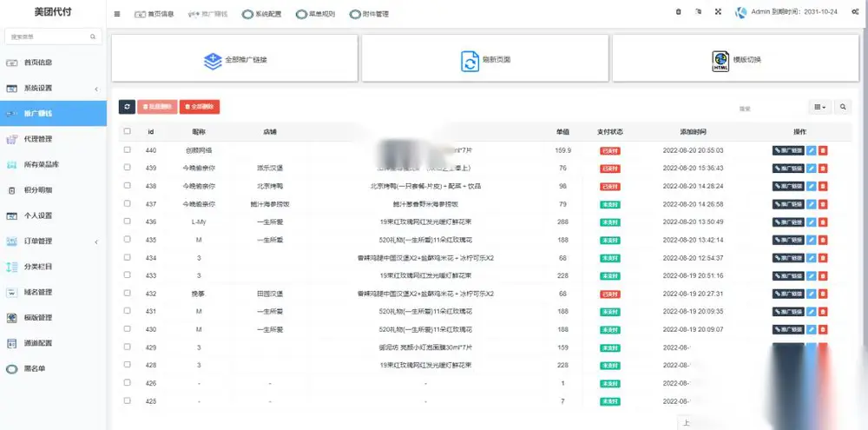Toggle the select-all checkbox in table header
Screen dimensions: 868x430
coord(128,131)
